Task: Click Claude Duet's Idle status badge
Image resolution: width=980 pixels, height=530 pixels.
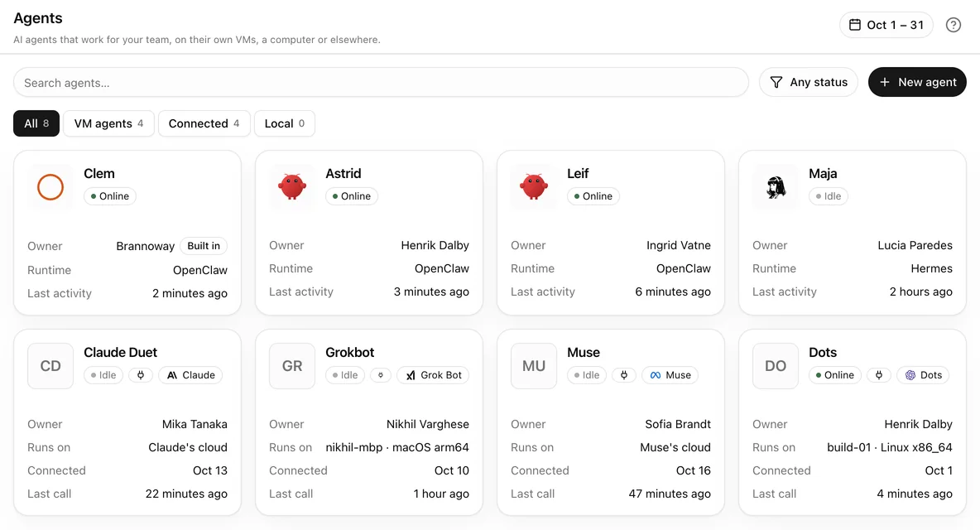Action: pyautogui.click(x=103, y=375)
